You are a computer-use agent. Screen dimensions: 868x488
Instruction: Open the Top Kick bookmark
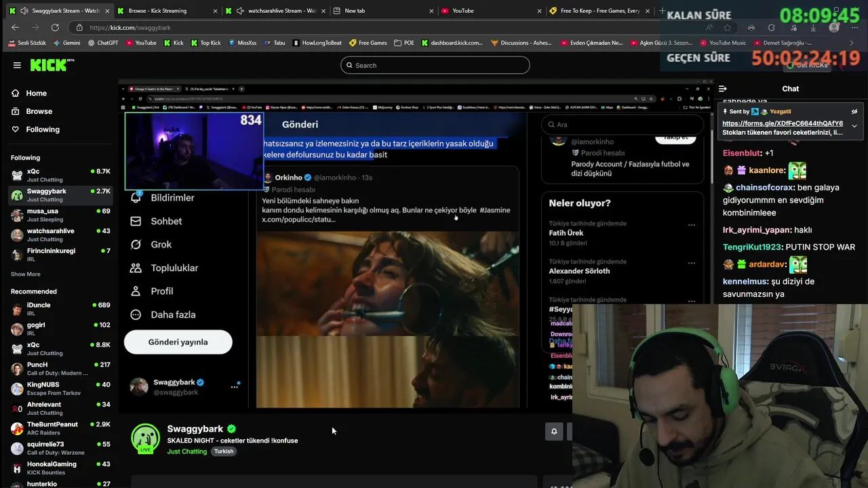(205, 43)
